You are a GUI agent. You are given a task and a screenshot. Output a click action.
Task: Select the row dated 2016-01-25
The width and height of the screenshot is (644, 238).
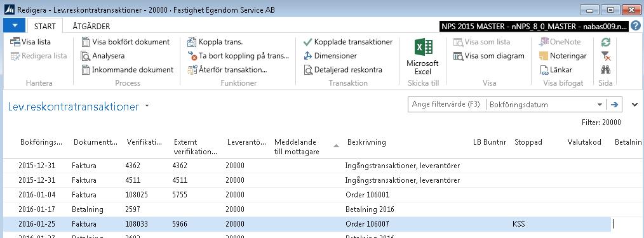[307, 224]
